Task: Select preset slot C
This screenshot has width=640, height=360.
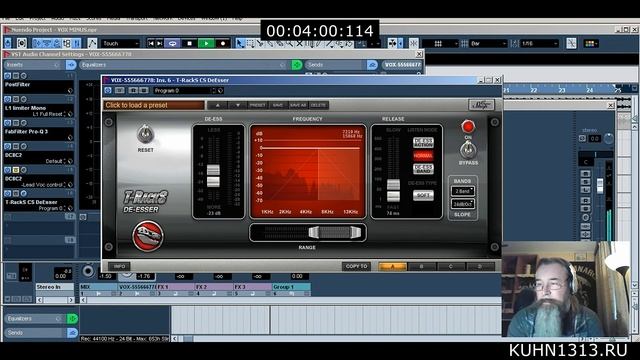Action: [x=451, y=267]
